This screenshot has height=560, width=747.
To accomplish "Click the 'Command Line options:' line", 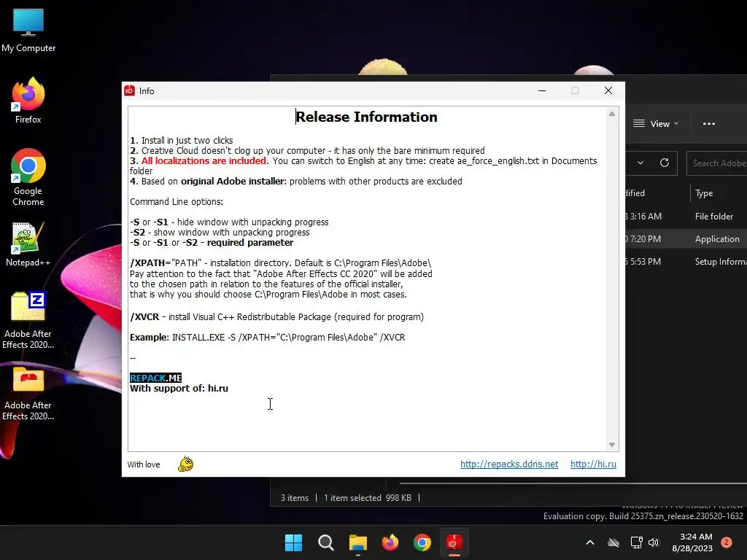I will 177,202.
